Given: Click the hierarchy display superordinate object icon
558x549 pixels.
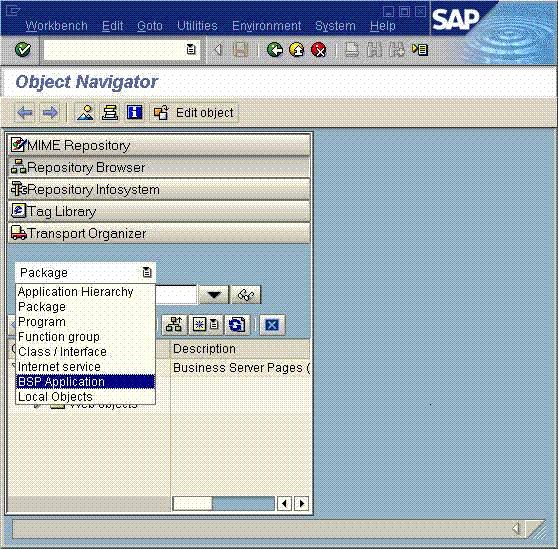Looking at the screenshot, I should pos(174,324).
